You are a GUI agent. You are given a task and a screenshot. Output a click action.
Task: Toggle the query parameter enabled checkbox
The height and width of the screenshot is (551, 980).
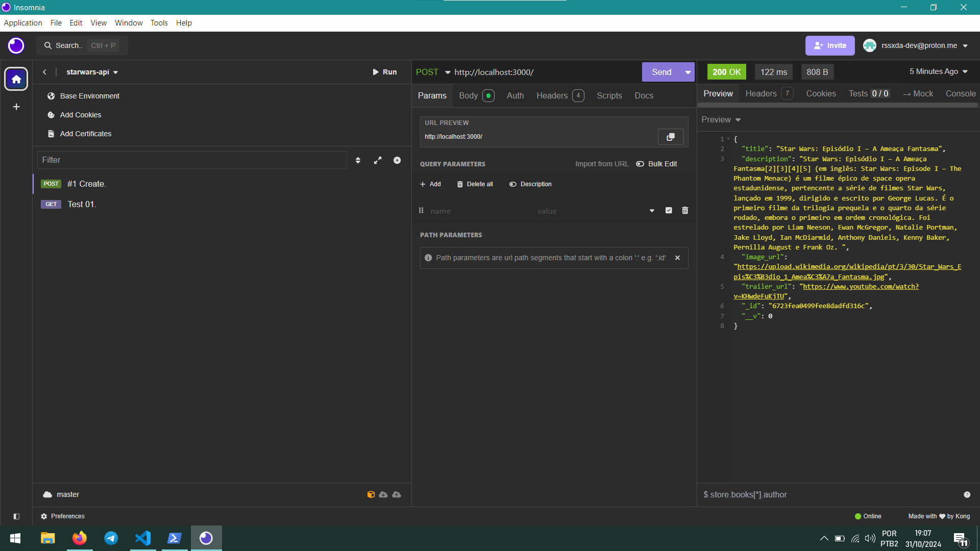[x=669, y=210]
